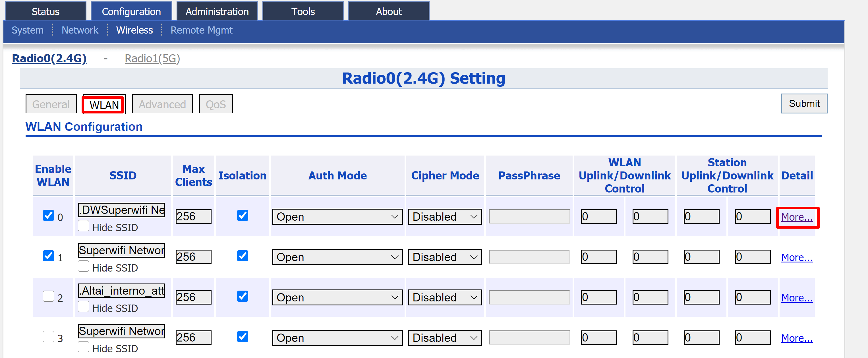This screenshot has height=358, width=868.
Task: Open Auth Mode dropdown for WLAN 0
Action: click(x=337, y=217)
